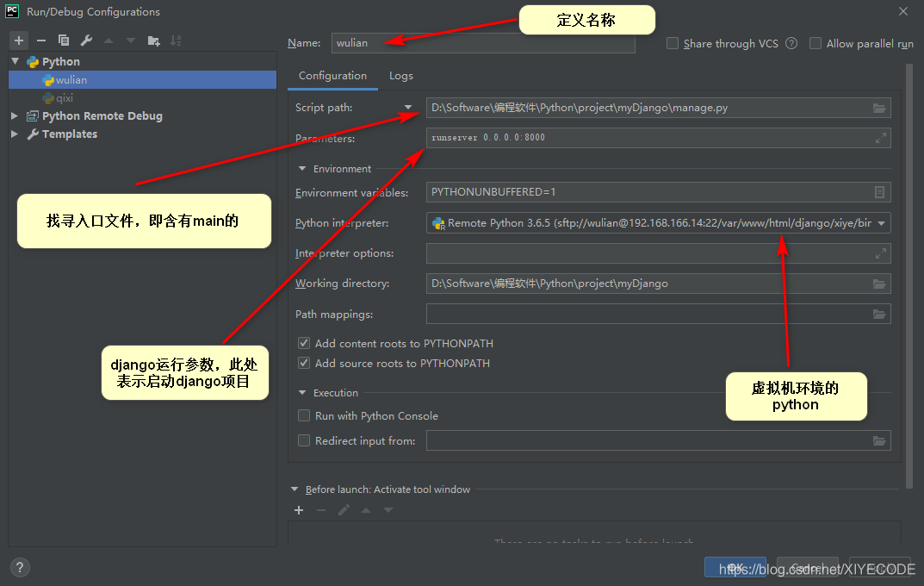Open Edit templates wrench icon

click(x=86, y=41)
